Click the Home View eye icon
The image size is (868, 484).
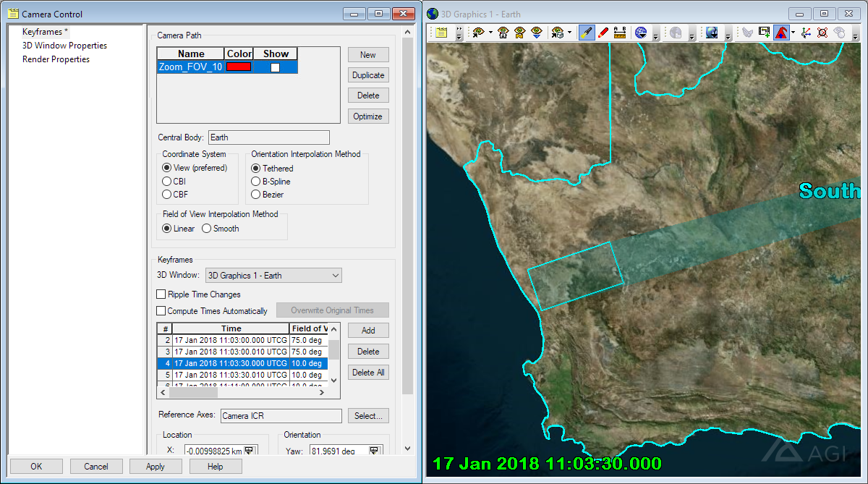503,33
